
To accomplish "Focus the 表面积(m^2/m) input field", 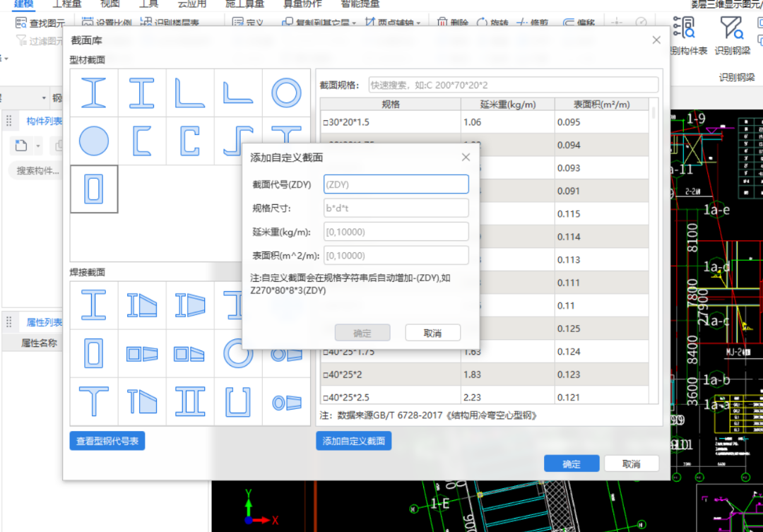I will point(396,256).
